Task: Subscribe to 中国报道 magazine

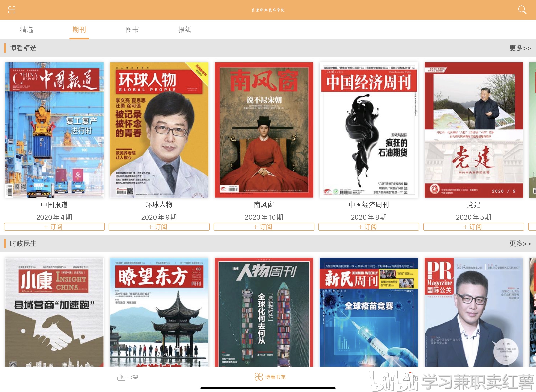Action: pos(54,227)
